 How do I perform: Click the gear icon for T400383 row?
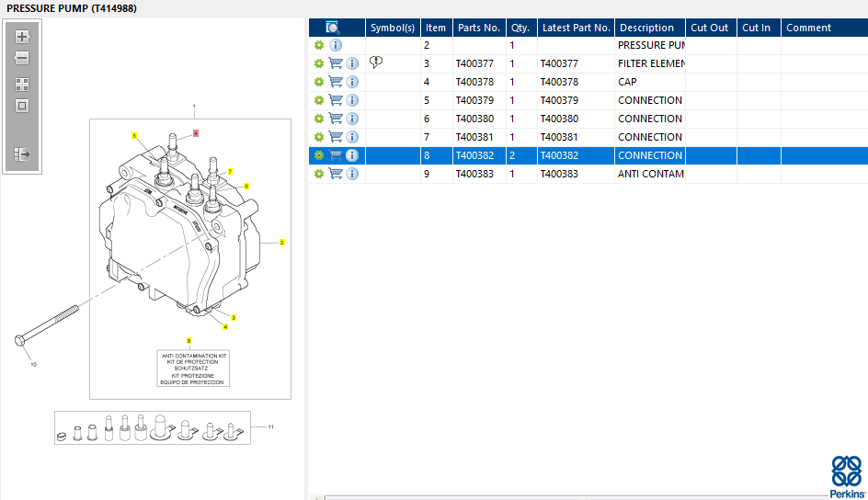[319, 174]
